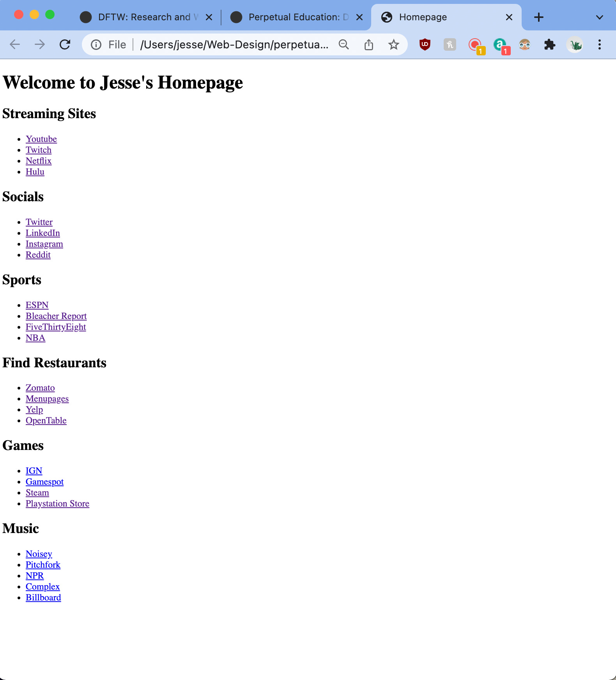The width and height of the screenshot is (616, 680).
Task: Click the Music heading
Action: pos(21,529)
